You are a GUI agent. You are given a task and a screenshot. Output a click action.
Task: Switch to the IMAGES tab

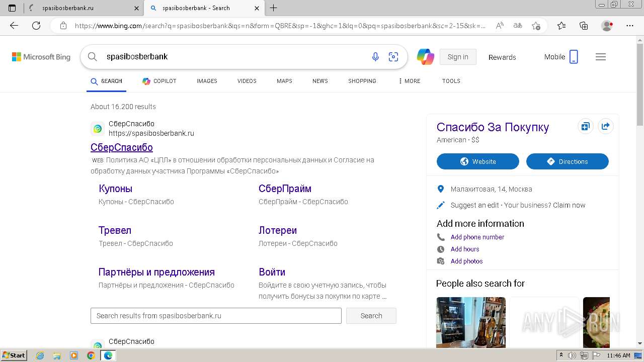point(207,81)
